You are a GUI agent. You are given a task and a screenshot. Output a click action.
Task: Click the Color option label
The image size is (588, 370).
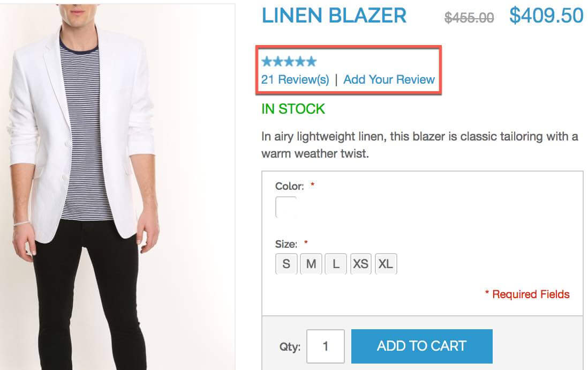coord(289,187)
